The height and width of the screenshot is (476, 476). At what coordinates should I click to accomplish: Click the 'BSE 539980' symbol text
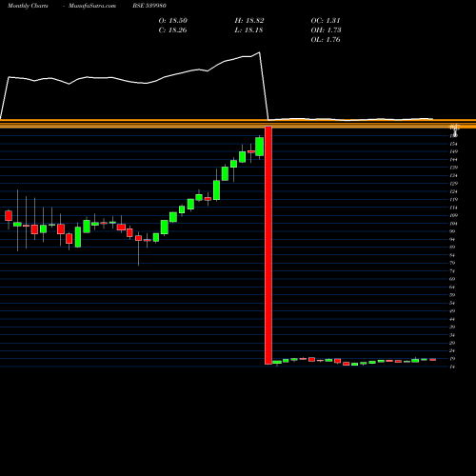tap(149, 6)
